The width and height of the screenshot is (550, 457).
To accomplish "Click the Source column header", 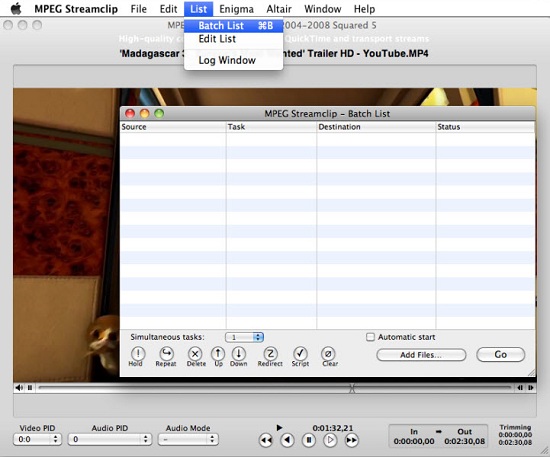I will point(173,127).
